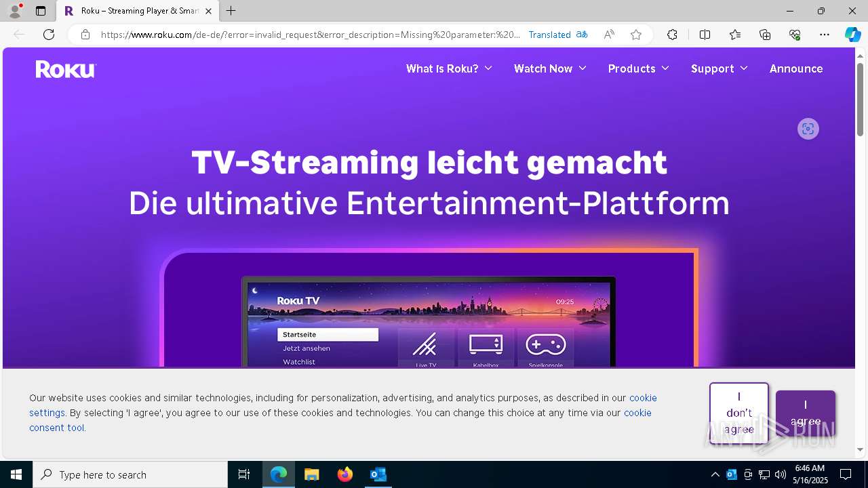Click I don't agree button

[x=739, y=413]
